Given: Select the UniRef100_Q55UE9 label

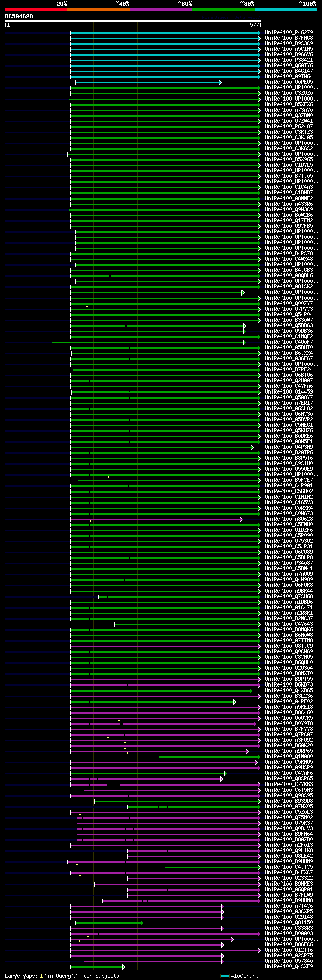Looking at the screenshot, I should click(x=289, y=469).
